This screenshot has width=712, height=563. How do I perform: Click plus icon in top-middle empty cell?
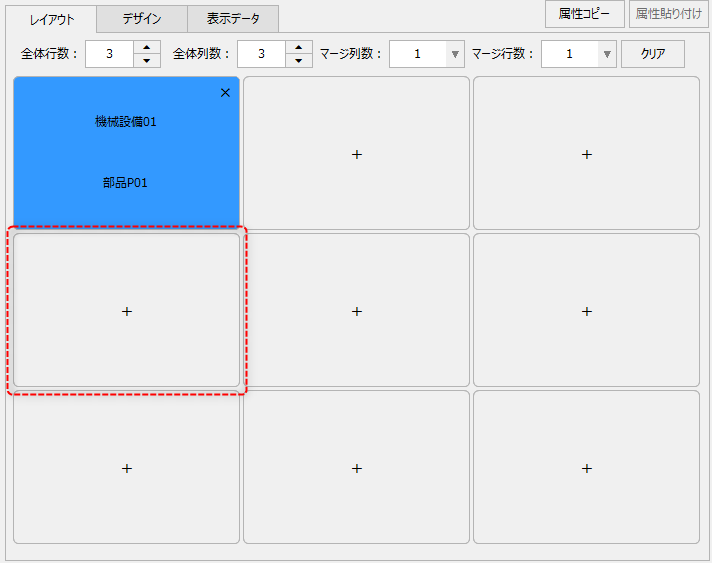pos(357,154)
